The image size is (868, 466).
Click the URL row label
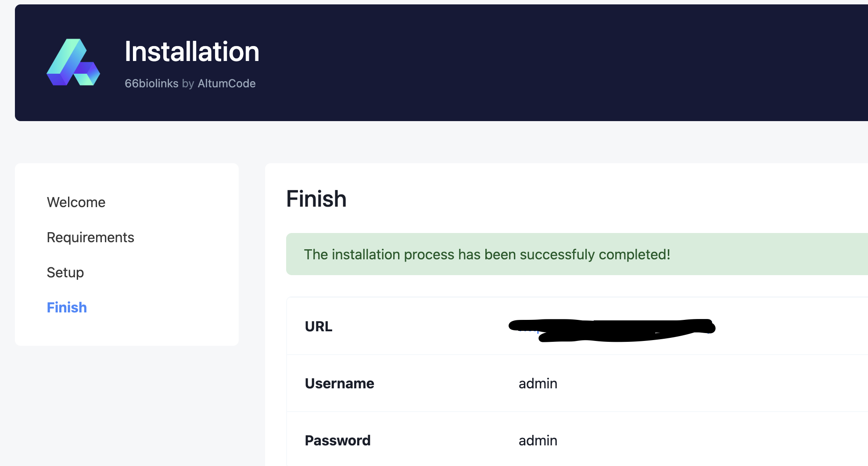[x=319, y=326]
